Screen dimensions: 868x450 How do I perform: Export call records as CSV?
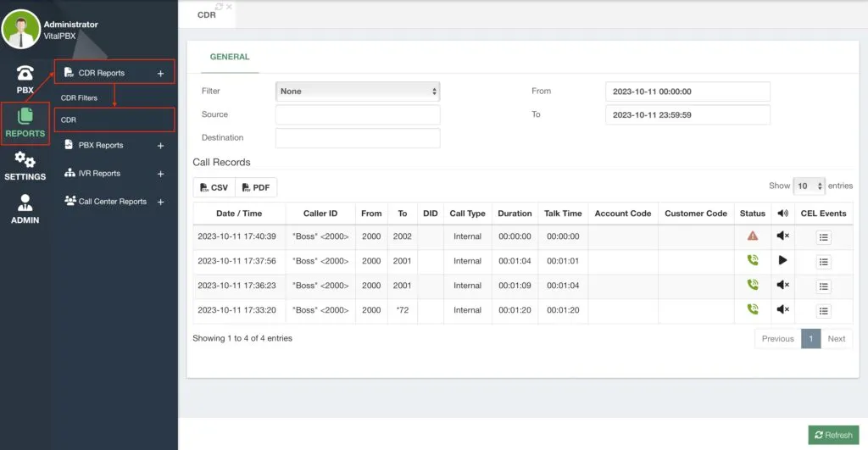click(214, 187)
